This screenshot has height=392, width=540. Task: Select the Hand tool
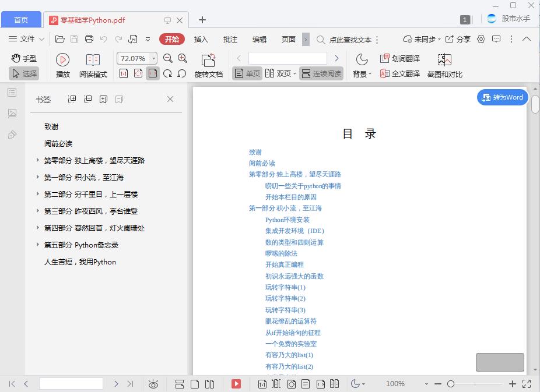[x=24, y=57]
